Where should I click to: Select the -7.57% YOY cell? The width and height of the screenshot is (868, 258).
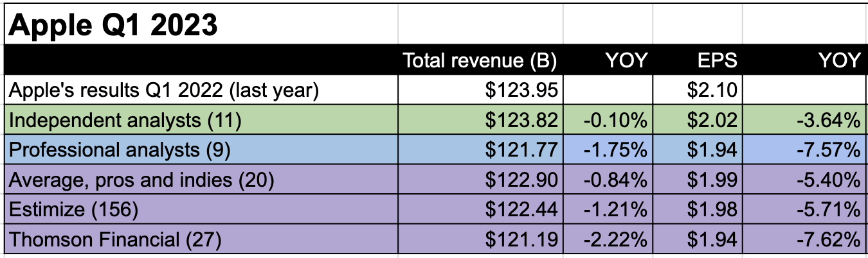(x=827, y=150)
